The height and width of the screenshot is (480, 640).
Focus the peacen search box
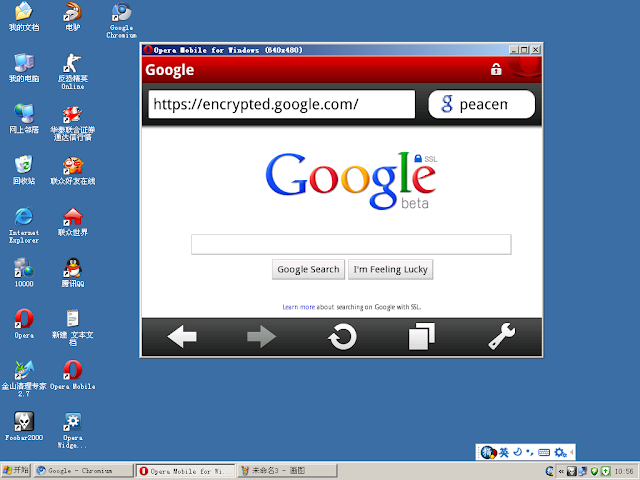482,104
